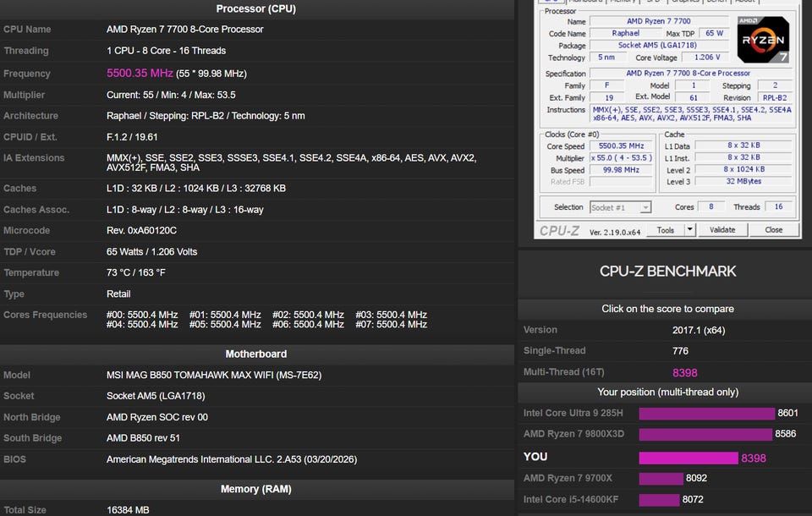This screenshot has height=516, width=812.
Task: Select the AMD Ryzen 7 9800X3D bar
Action: (x=705, y=434)
